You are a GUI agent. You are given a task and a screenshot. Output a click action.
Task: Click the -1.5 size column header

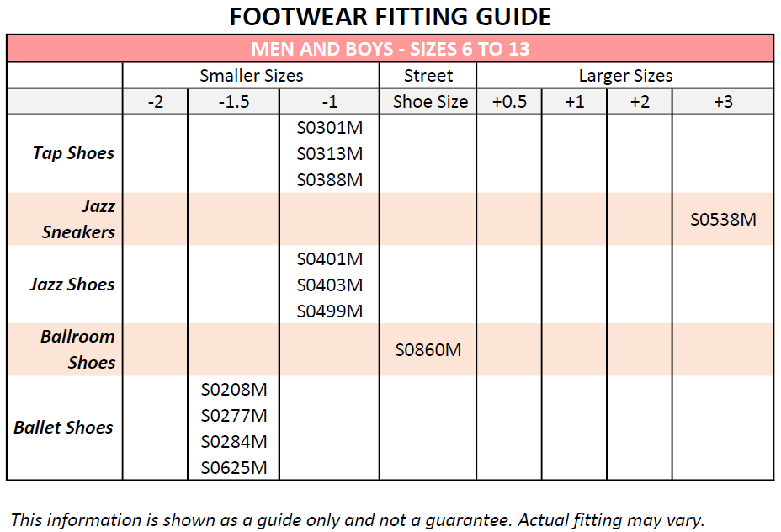pyautogui.click(x=233, y=102)
